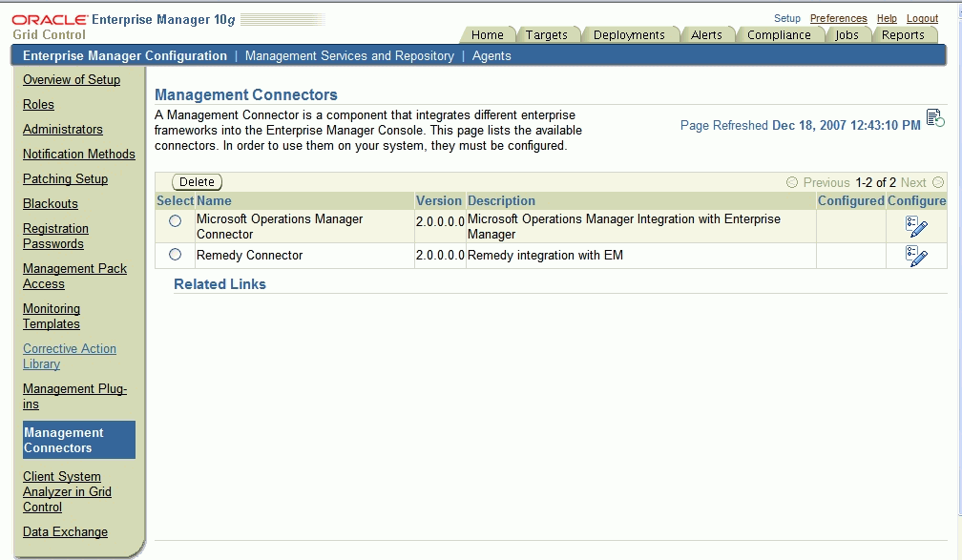Open configure icon for Microsoft Operations Manager Connector
Viewport: 962px width, 560px height.
coord(916,226)
